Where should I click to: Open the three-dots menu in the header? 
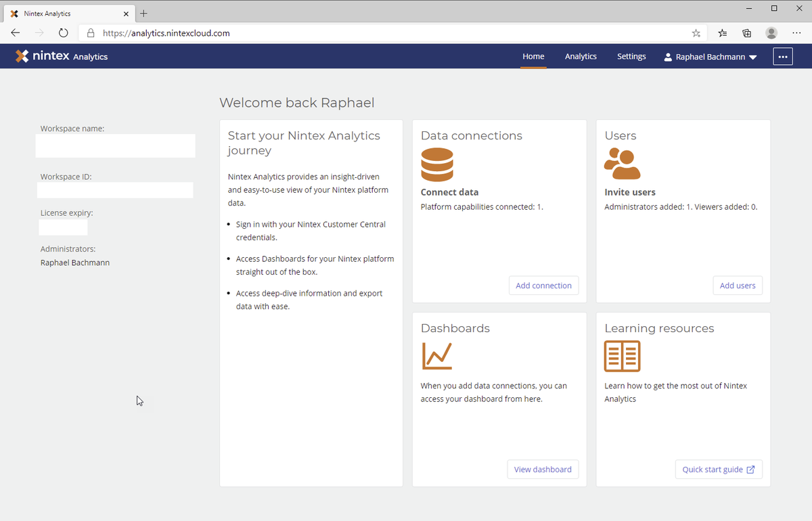(x=783, y=57)
